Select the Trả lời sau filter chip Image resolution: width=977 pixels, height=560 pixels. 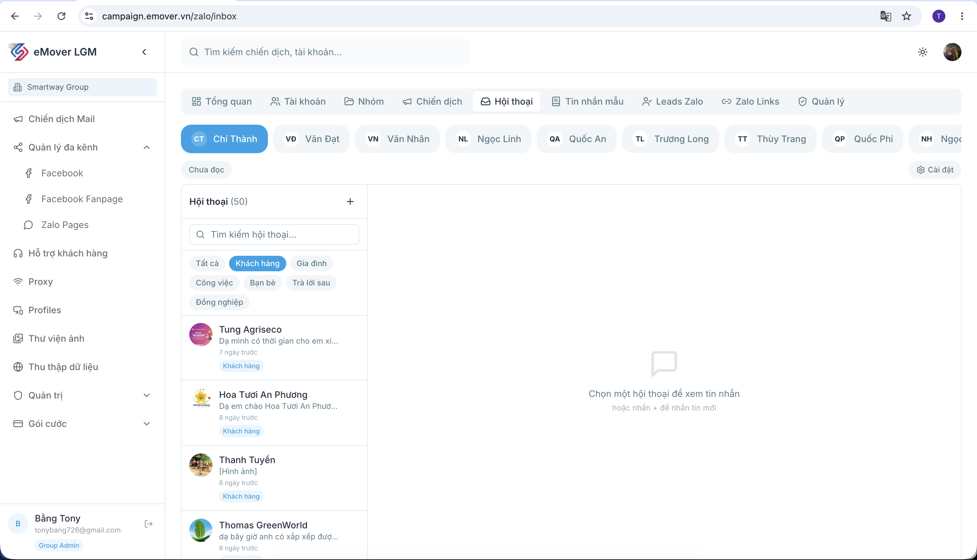point(311,283)
